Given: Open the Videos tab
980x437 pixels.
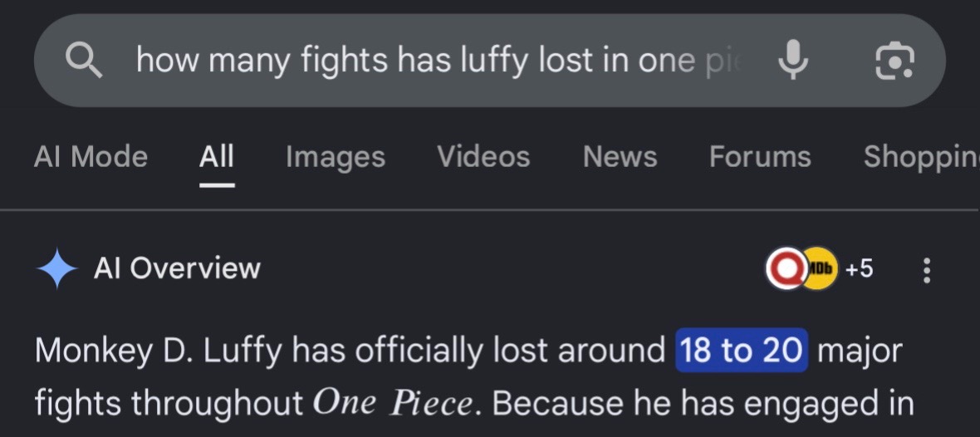Looking at the screenshot, I should click(x=483, y=156).
